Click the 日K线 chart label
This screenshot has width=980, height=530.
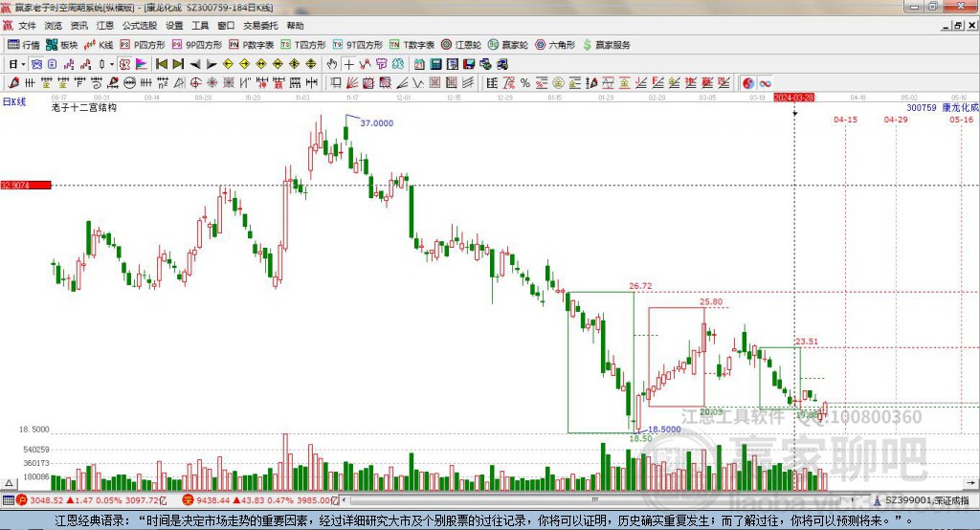[x=14, y=101]
